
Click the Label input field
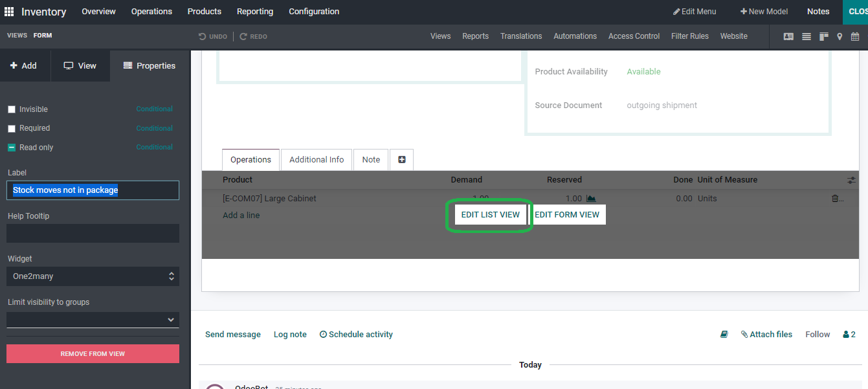point(93,190)
